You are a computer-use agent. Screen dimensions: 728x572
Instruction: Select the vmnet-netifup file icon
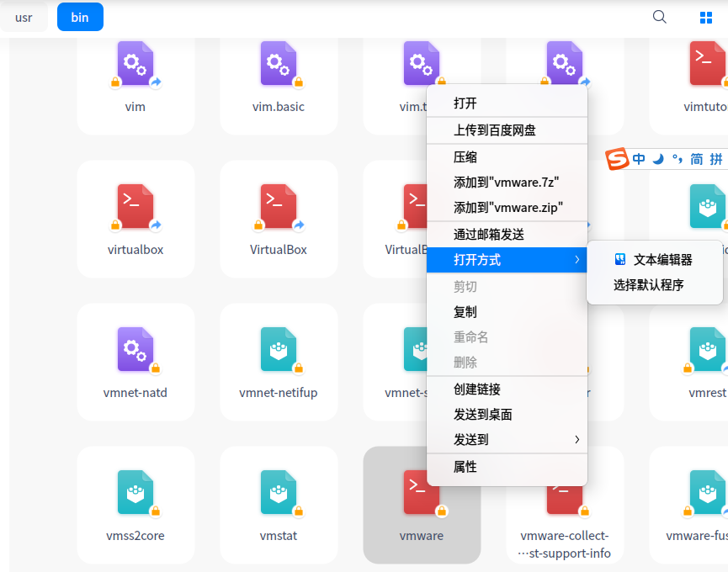click(279, 349)
